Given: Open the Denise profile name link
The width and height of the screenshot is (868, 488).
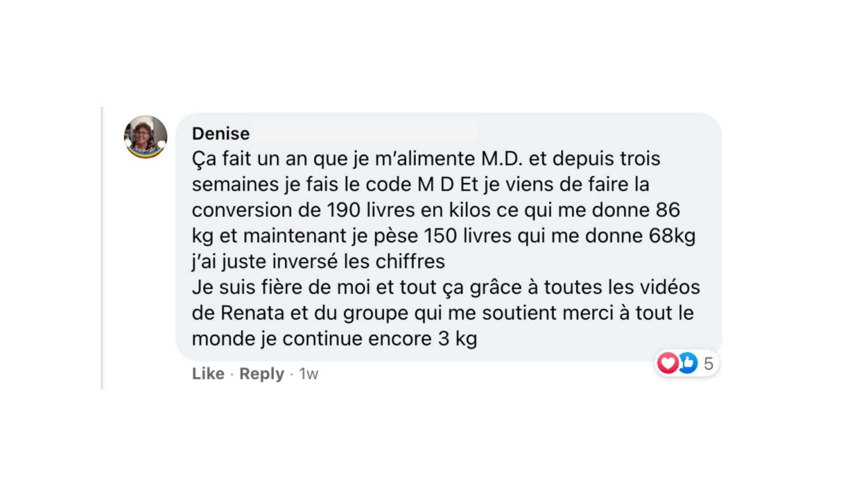Looking at the screenshot, I should pyautogui.click(x=220, y=133).
